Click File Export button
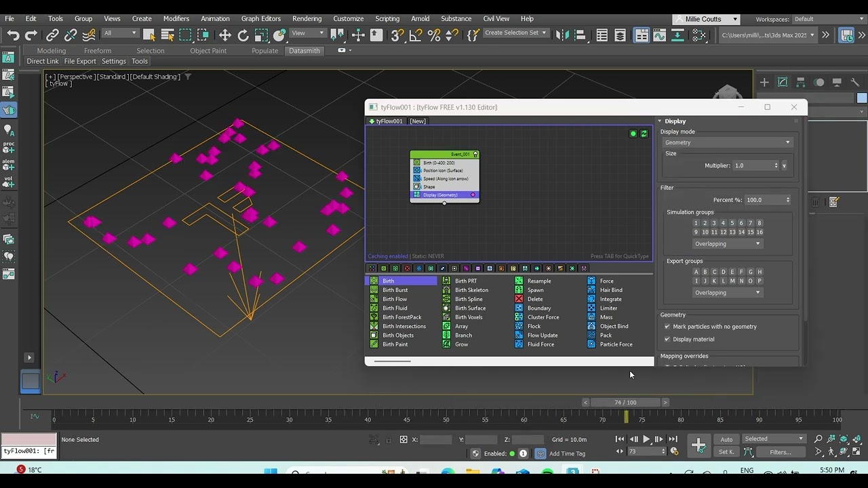Image resolution: width=868 pixels, height=488 pixels. coord(80,61)
